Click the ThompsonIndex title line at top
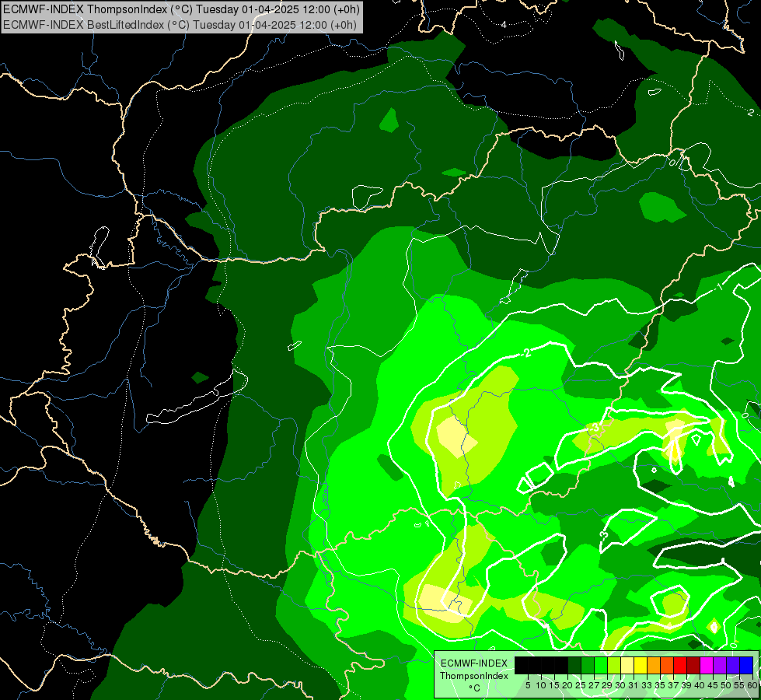Screen dimensions: 761x700 pyautogui.click(x=181, y=9)
